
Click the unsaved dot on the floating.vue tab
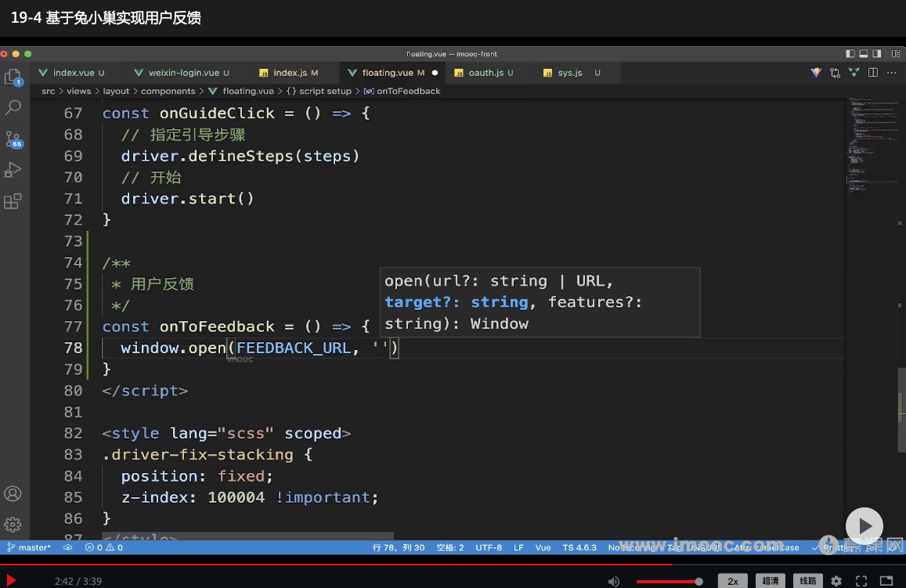(x=435, y=73)
